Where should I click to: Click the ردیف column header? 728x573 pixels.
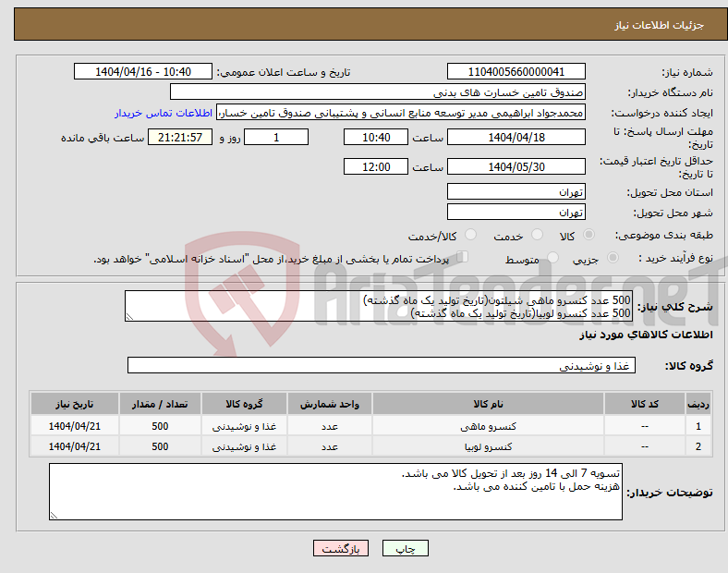[x=698, y=404]
